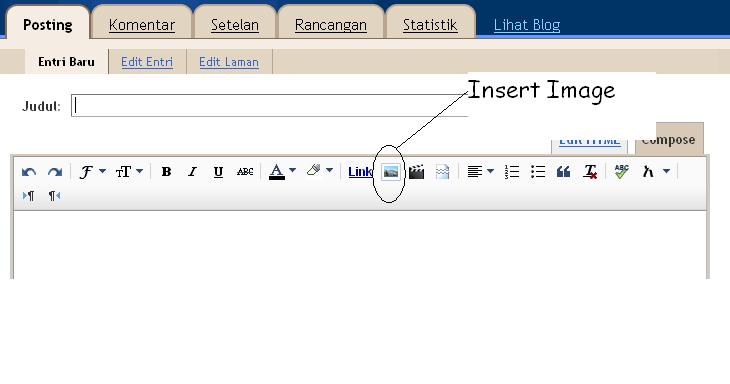Image resolution: width=730 pixels, height=384 pixels.
Task: Apply bulleted list formatting
Action: coord(538,172)
